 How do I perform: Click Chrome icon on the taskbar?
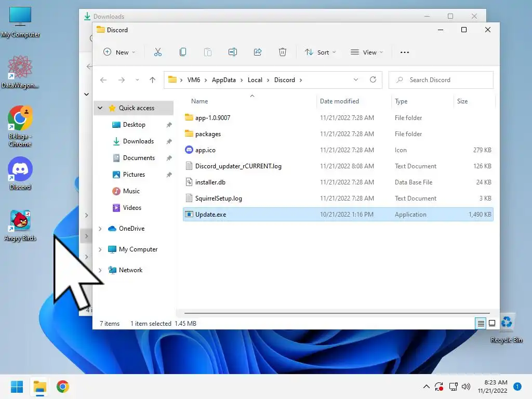pos(63,387)
